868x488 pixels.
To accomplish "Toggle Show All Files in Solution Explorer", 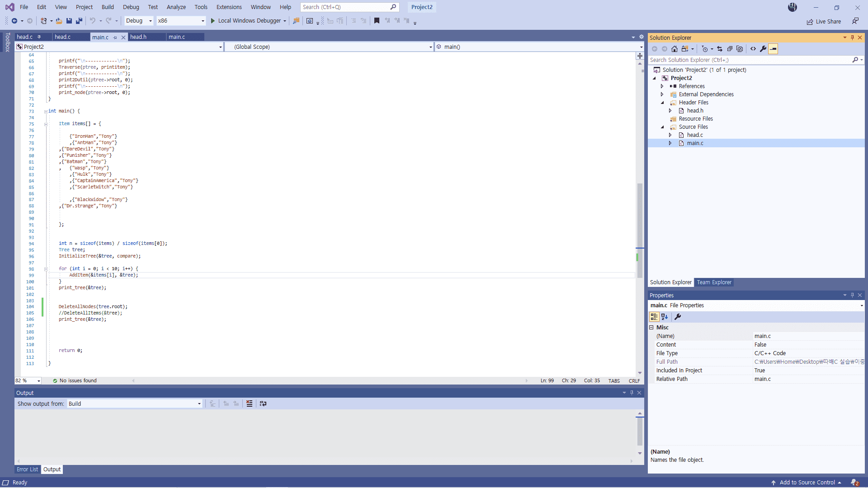I will 740,49.
